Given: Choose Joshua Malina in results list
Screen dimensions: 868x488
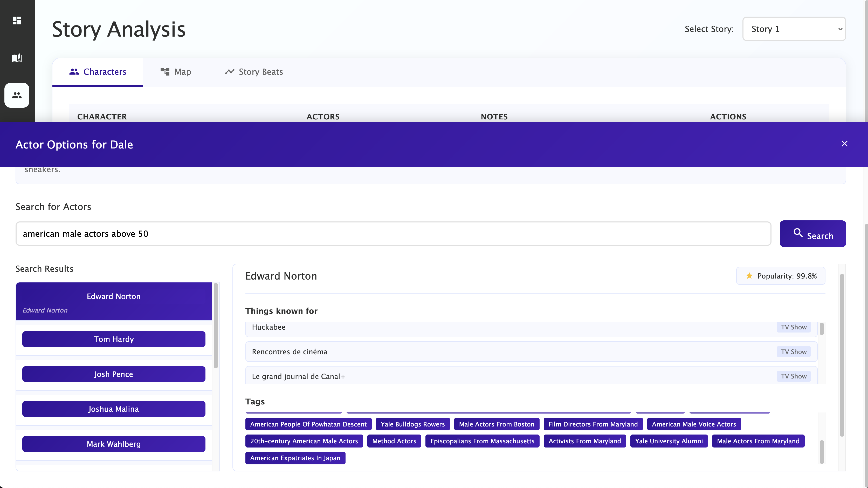Looking at the screenshot, I should point(114,409).
